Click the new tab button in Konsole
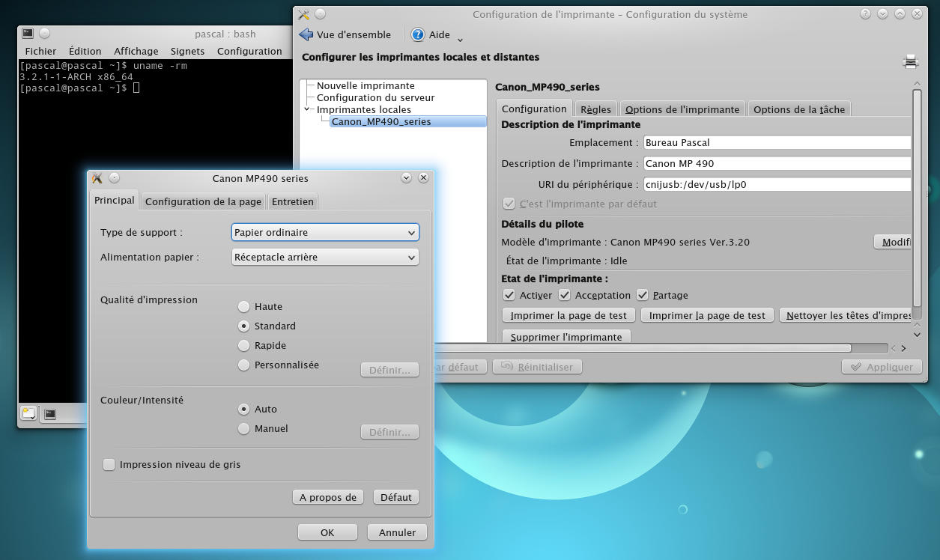Image resolution: width=940 pixels, height=560 pixels. [28, 413]
